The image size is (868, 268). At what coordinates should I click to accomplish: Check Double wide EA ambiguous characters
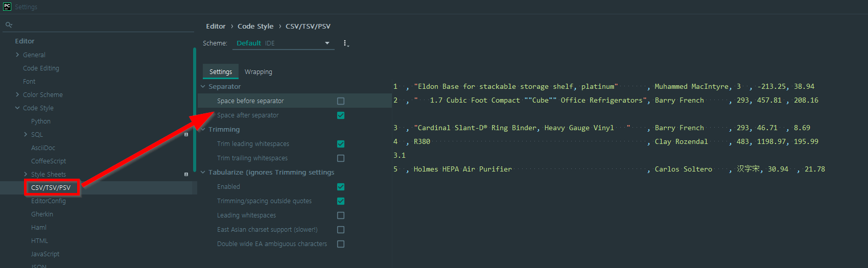(341, 244)
